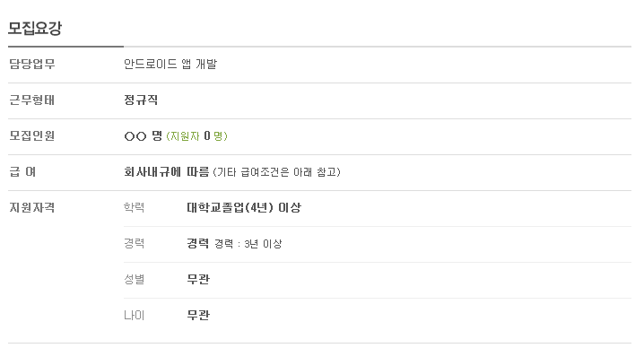This screenshot has width=644, height=348.
Task: Click the 정규직 employment type value
Action: (141, 100)
